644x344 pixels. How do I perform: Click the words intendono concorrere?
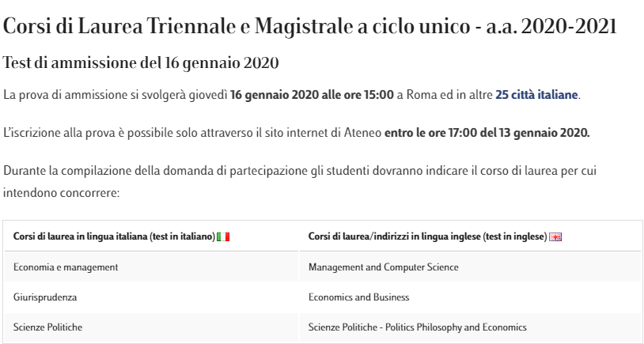tap(61, 192)
